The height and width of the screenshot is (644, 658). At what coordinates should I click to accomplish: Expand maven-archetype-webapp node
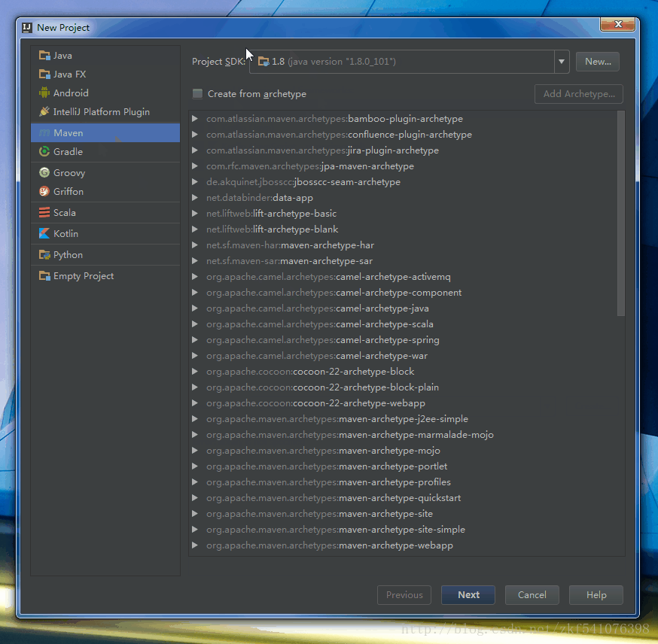195,545
